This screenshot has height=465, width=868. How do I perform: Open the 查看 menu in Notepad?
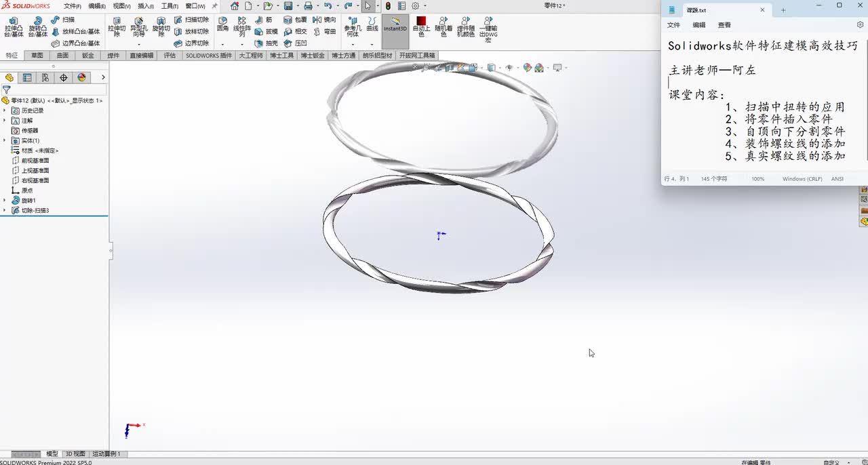[x=725, y=25]
